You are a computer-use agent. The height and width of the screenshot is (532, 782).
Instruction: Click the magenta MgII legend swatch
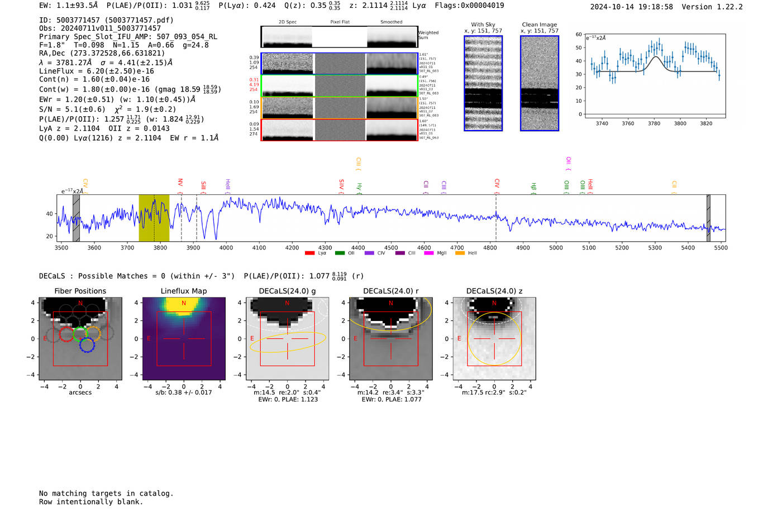pos(429,253)
